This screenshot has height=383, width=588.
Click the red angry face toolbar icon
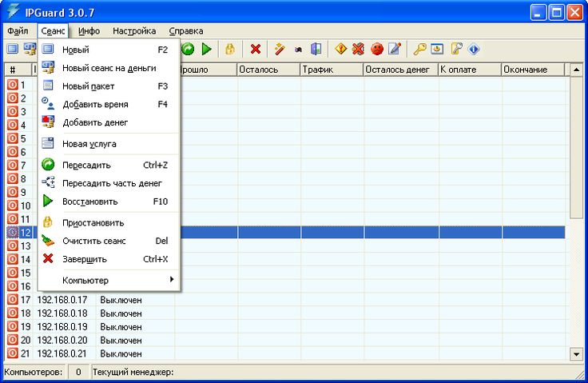pyautogui.click(x=377, y=49)
